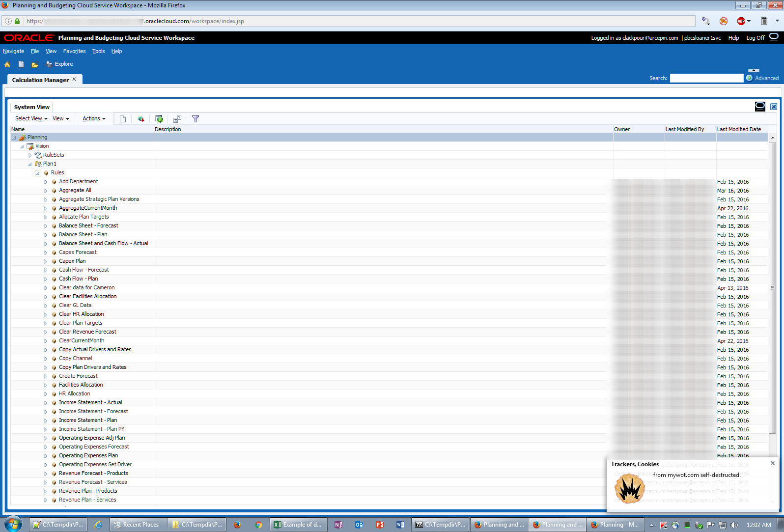Click the Windows Start button
Viewport: 784px width, 532px height.
point(13,524)
